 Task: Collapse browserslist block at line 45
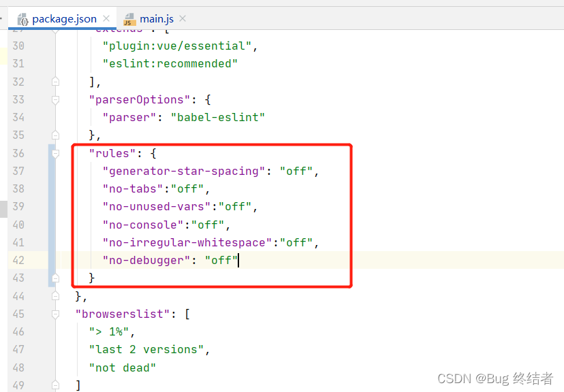(x=55, y=314)
